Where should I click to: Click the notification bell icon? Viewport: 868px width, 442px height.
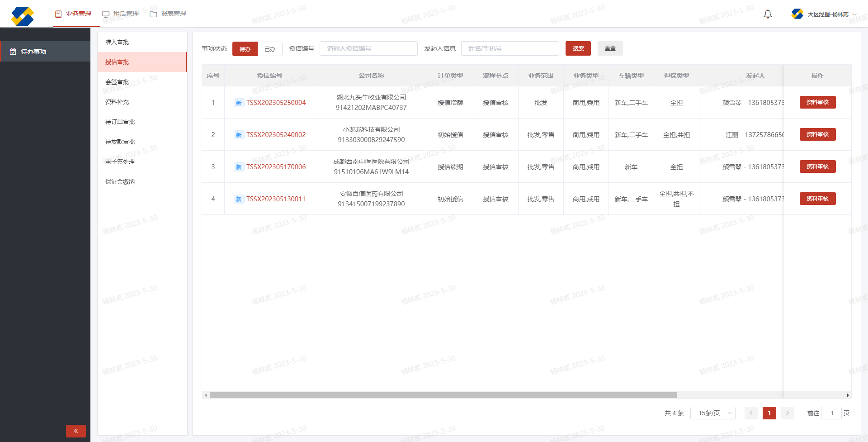click(x=768, y=14)
